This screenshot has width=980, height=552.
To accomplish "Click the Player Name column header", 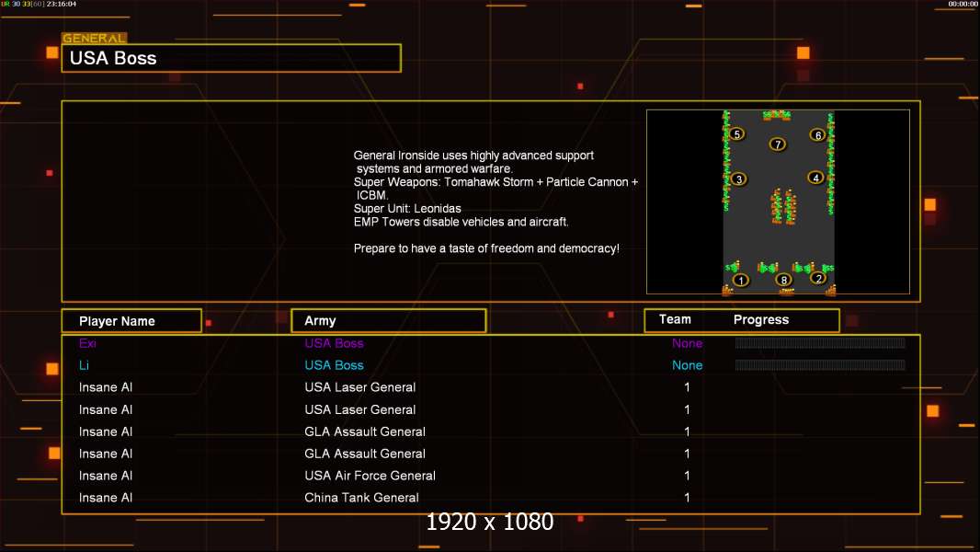I will click(x=131, y=321).
